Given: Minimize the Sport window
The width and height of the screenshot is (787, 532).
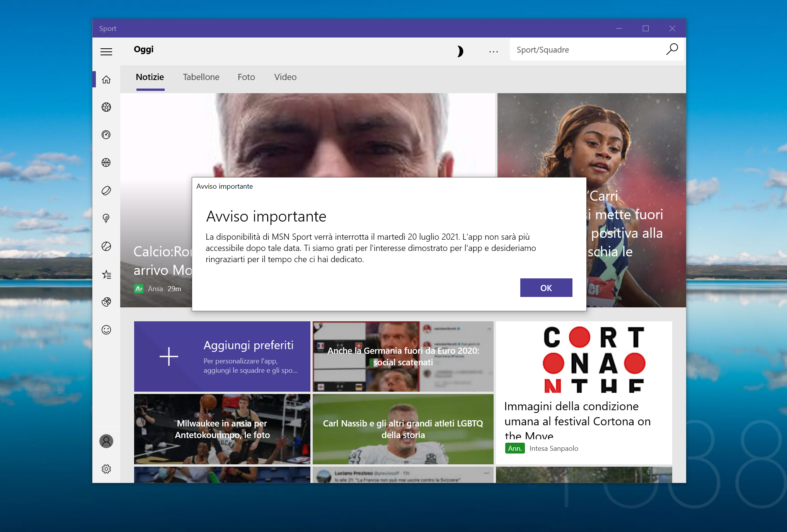Looking at the screenshot, I should [x=619, y=28].
